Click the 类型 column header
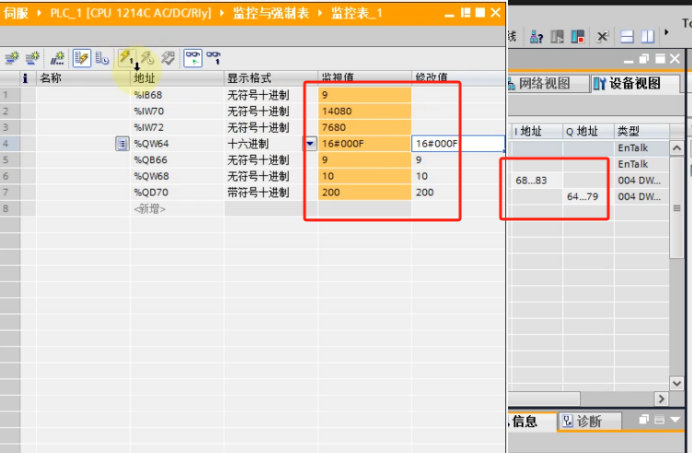Viewport: 692px width, 453px height. pyautogui.click(x=642, y=131)
